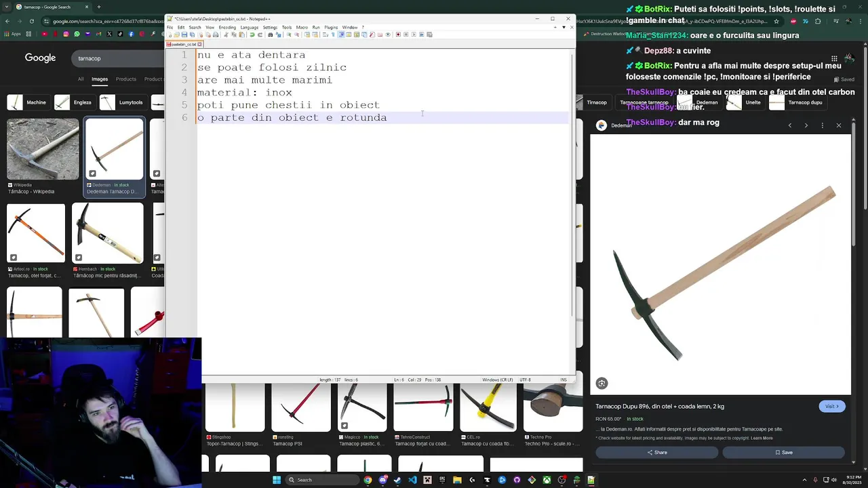Open Notepad++ document list dropdown arrow
The image size is (868, 488).
564,27
